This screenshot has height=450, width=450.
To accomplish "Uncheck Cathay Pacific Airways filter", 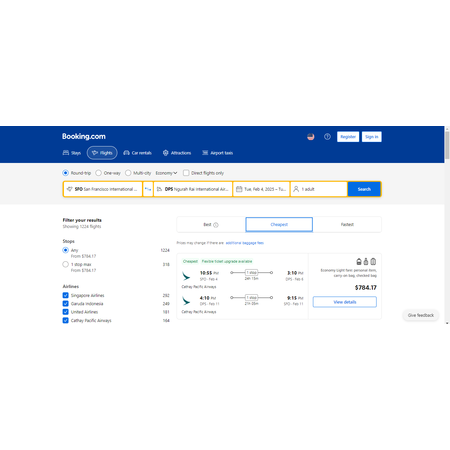I will tap(66, 320).
